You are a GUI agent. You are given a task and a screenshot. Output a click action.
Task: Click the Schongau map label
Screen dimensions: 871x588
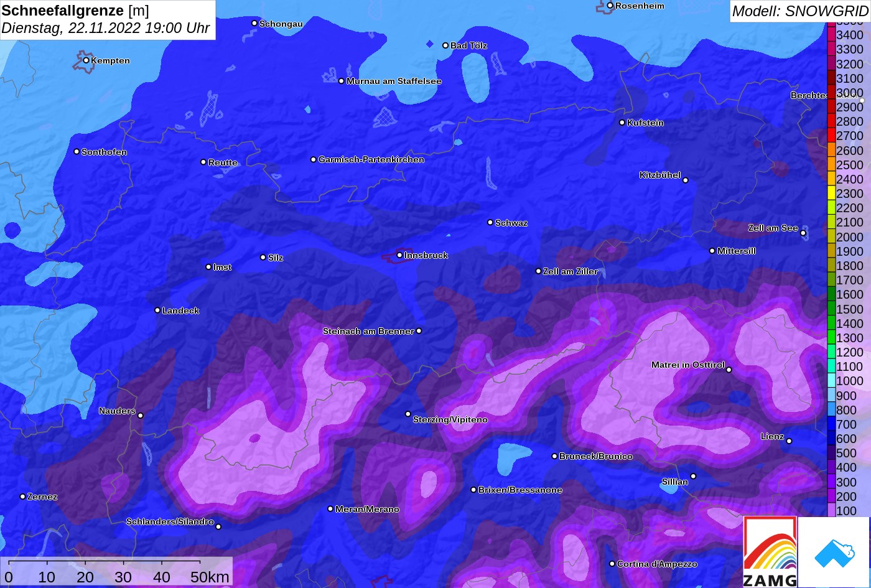point(281,24)
